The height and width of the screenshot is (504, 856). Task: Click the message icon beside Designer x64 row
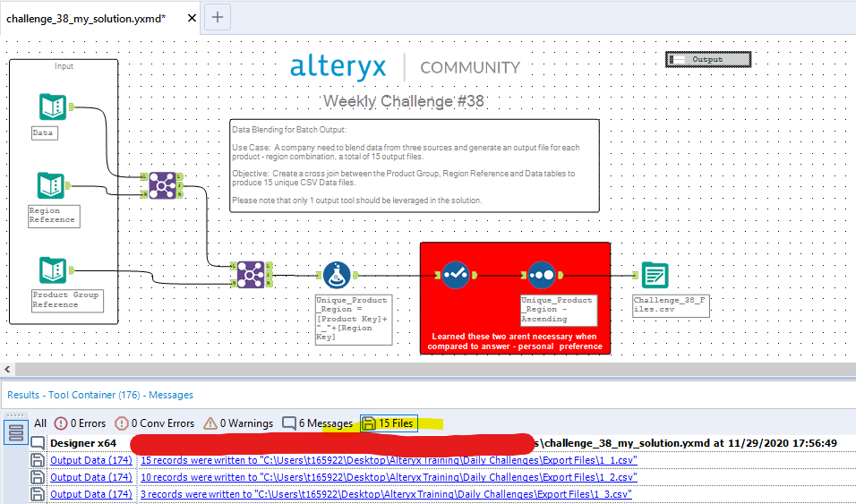point(38,443)
